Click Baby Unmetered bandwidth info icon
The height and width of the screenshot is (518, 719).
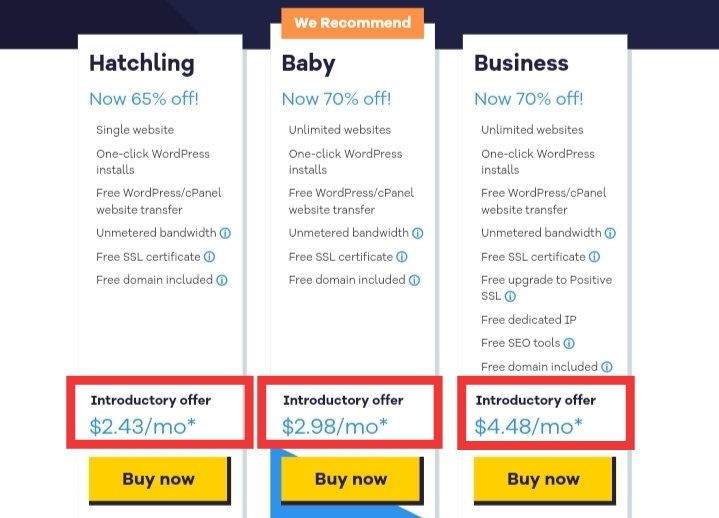417,233
